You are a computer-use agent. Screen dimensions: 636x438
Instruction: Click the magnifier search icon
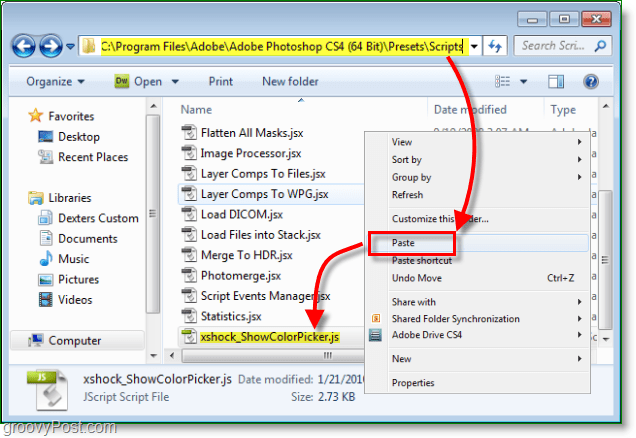pyautogui.click(x=600, y=46)
